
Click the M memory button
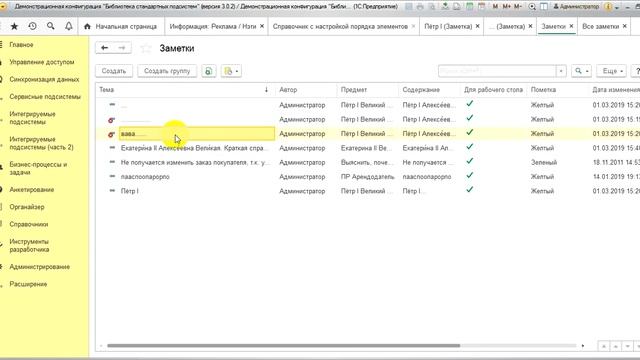click(495, 7)
